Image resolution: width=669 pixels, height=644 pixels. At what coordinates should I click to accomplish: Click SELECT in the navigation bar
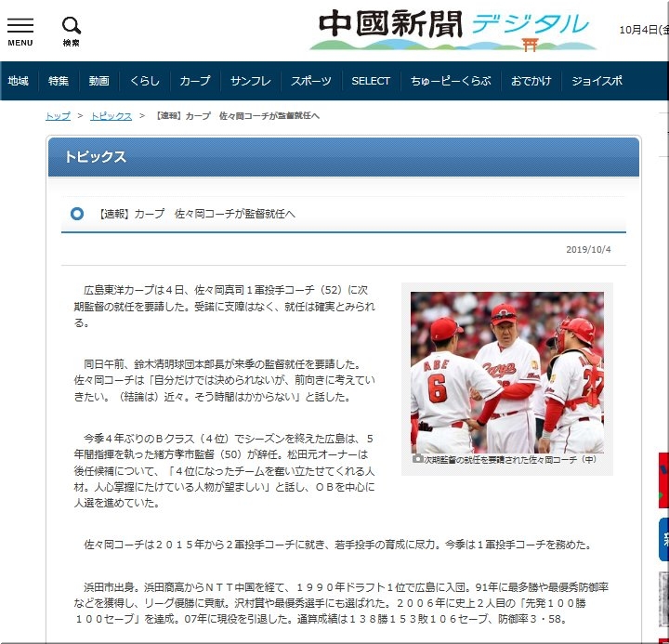click(x=371, y=81)
